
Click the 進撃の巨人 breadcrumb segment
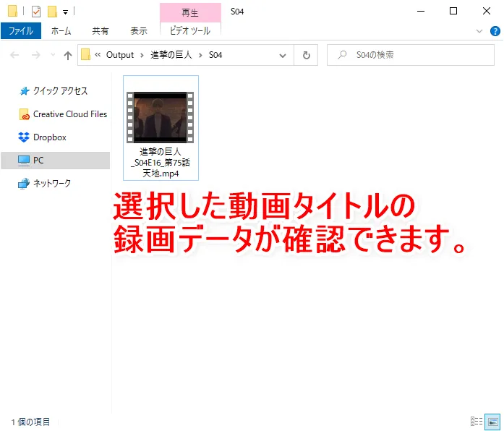pos(171,55)
